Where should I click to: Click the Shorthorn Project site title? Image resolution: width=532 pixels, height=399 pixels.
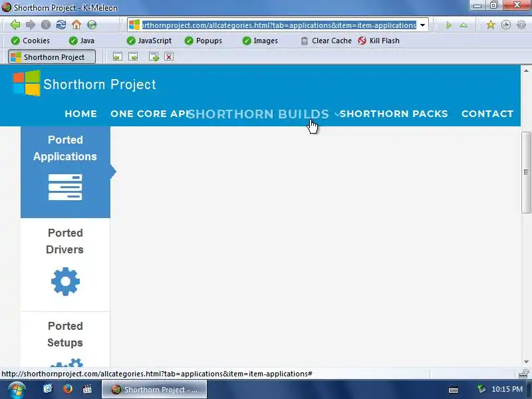(x=99, y=84)
